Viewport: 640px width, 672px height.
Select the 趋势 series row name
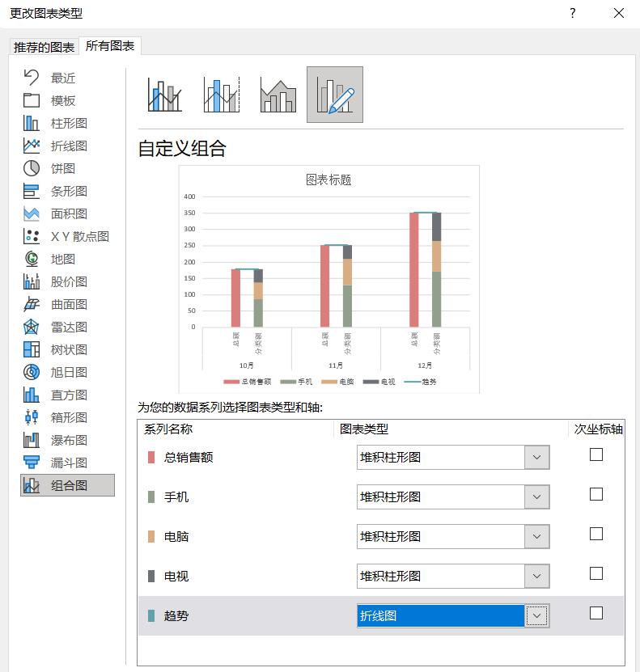(176, 616)
